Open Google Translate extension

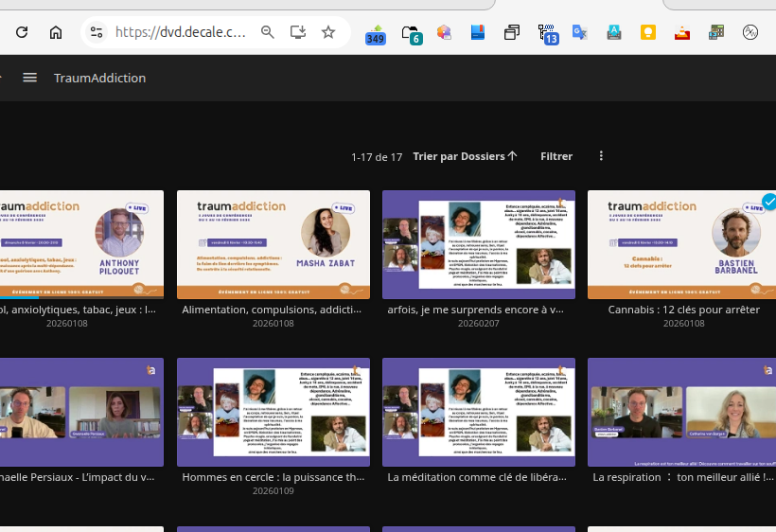(x=580, y=33)
